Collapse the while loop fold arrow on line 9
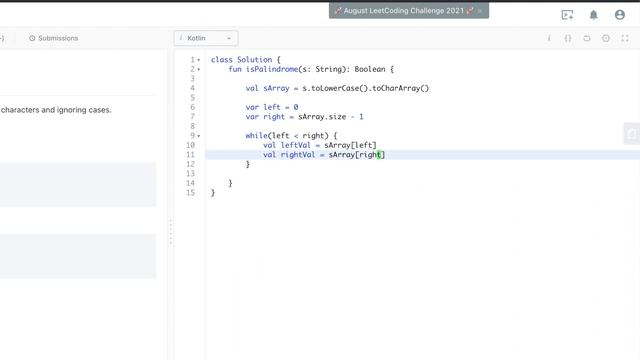 click(x=199, y=136)
